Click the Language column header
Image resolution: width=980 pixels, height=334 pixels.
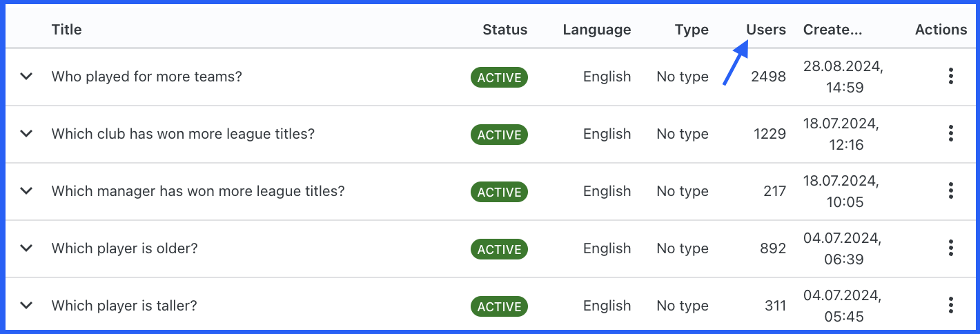597,30
